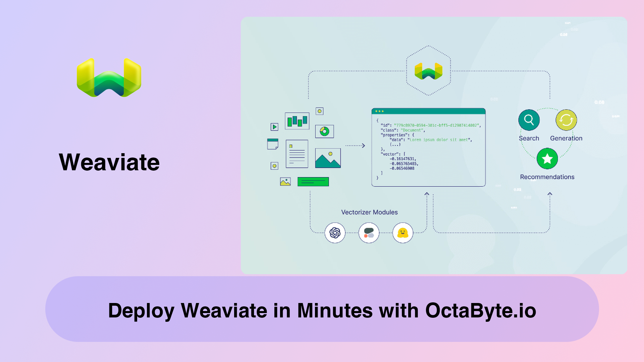Click the Deploy Weaviate button link
644x362 pixels.
(322, 310)
